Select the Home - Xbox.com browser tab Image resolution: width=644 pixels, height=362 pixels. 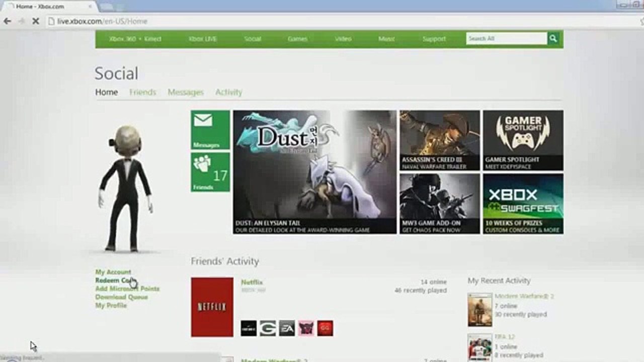[49, 7]
